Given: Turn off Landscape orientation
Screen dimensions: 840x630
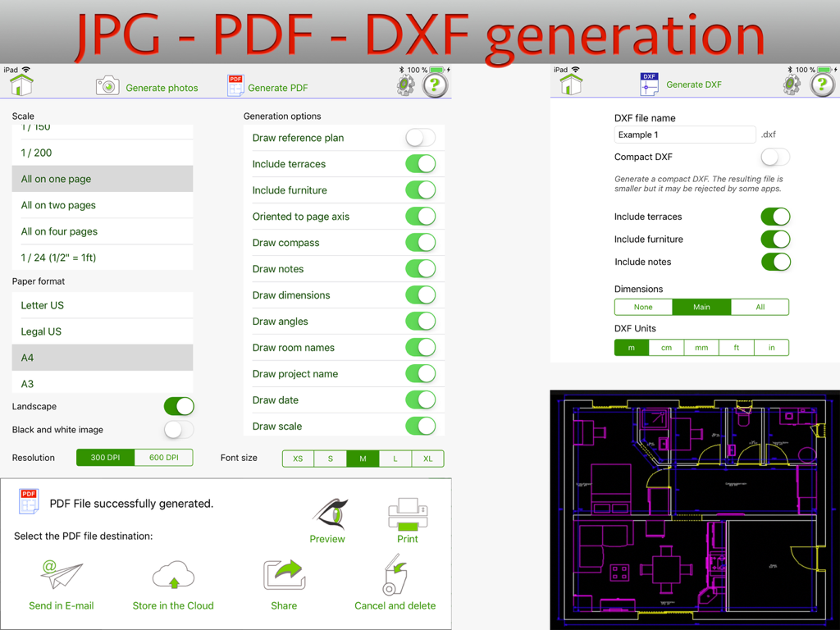Looking at the screenshot, I should (x=179, y=406).
